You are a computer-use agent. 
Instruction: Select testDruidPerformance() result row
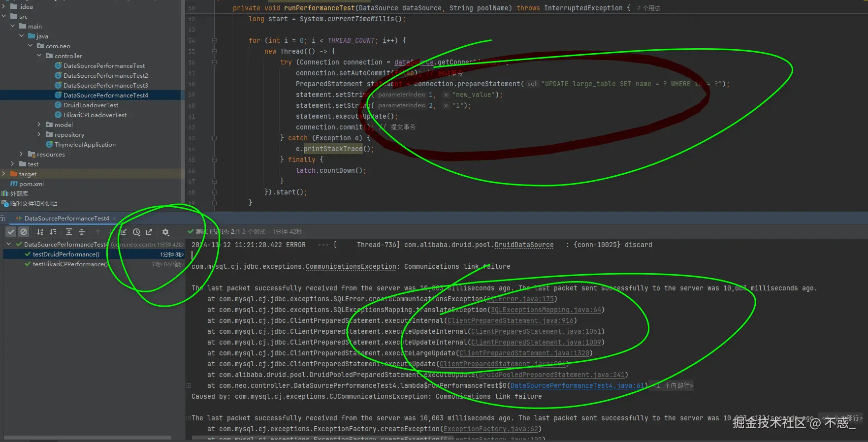click(94, 254)
